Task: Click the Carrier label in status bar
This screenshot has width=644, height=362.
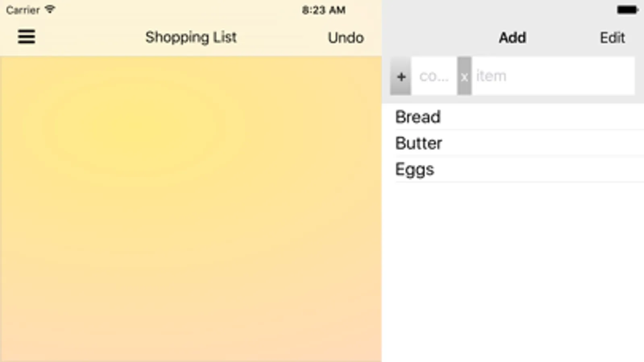Action: click(x=23, y=10)
